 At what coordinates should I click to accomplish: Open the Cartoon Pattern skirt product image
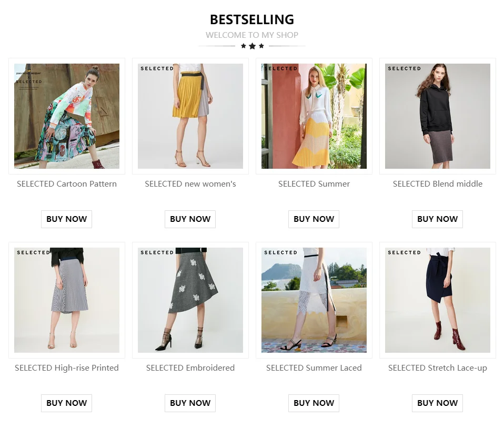(x=66, y=116)
